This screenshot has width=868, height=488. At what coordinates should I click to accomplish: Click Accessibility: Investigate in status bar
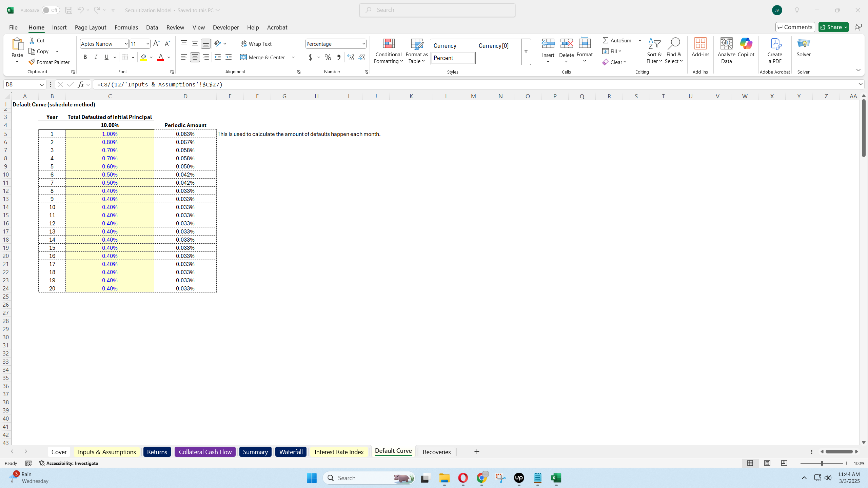pos(68,463)
